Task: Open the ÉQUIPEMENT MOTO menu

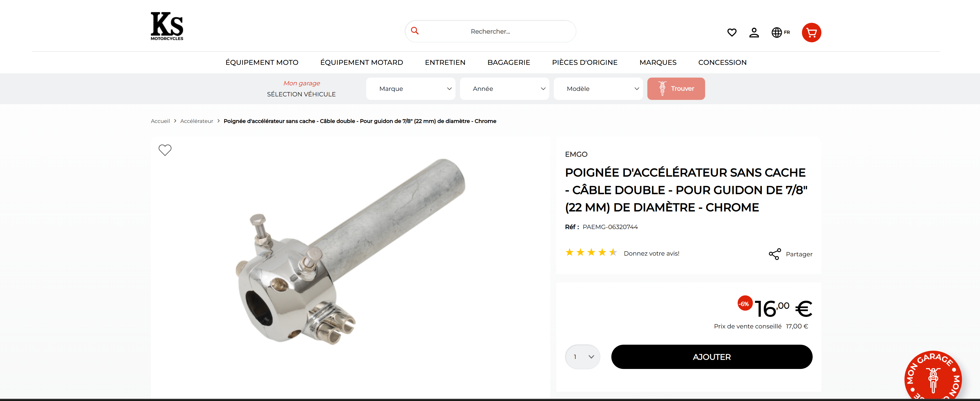Action: [x=262, y=63]
